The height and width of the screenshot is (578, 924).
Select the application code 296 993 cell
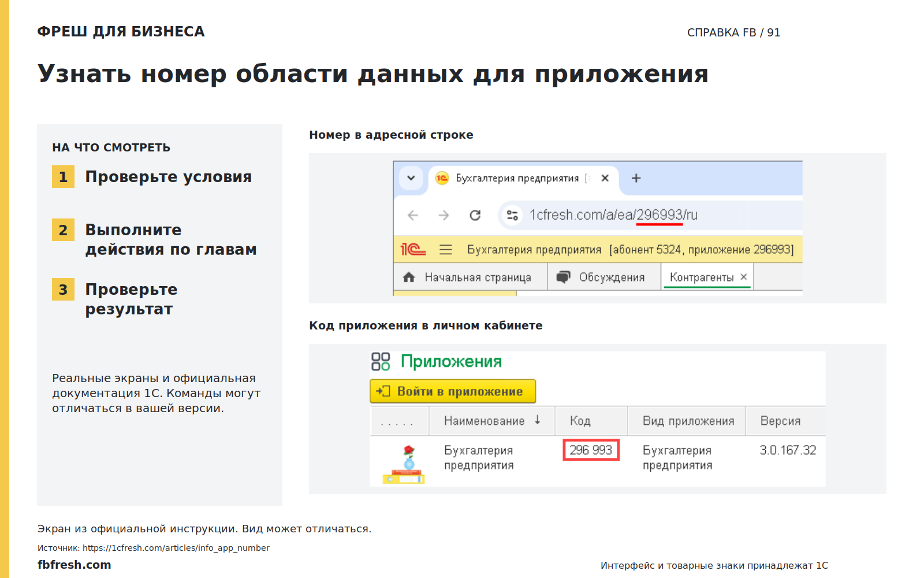click(591, 450)
